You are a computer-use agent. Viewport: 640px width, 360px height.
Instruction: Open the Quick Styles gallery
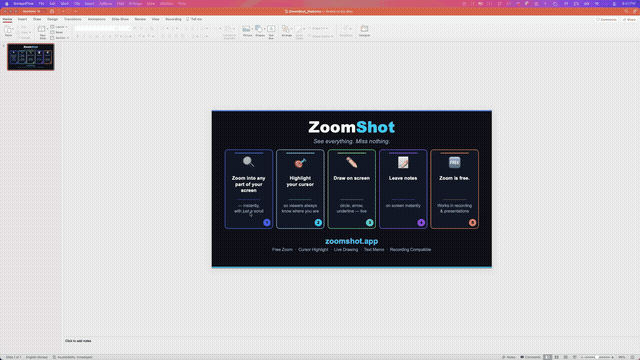coord(299,32)
